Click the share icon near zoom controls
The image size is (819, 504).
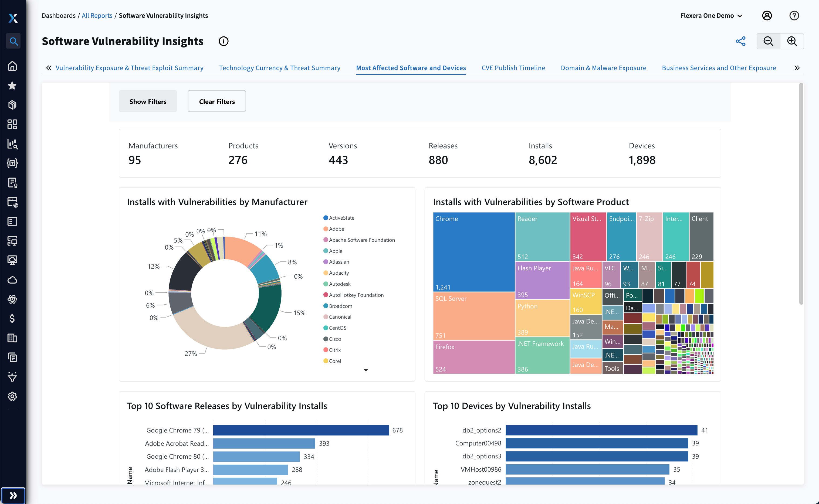point(741,41)
